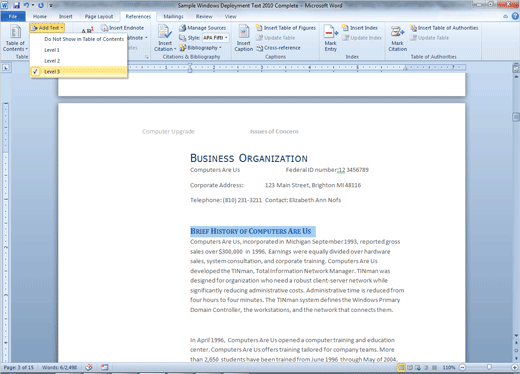Click the Save icon in quick access toolbar
The image size is (520, 374).
click(16, 5)
